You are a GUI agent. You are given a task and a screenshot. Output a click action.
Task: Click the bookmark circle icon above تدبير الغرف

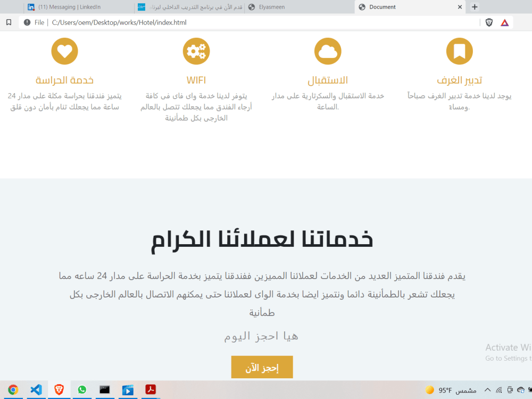(x=460, y=51)
